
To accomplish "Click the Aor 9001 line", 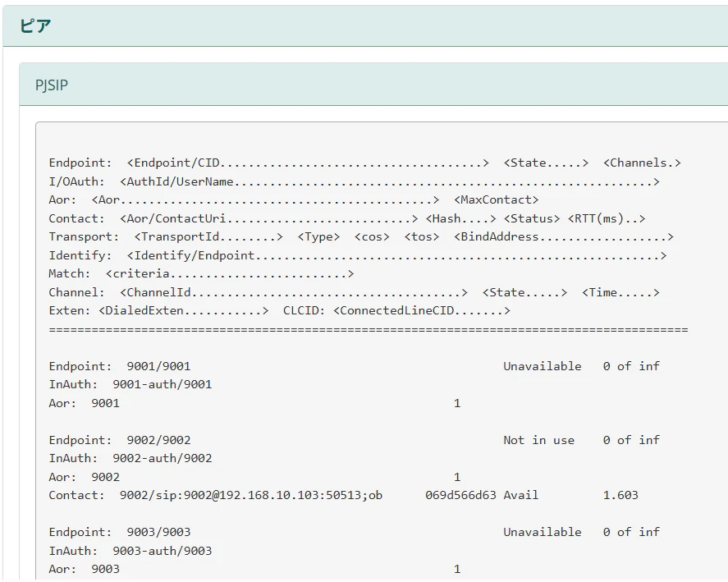I will (x=84, y=403).
